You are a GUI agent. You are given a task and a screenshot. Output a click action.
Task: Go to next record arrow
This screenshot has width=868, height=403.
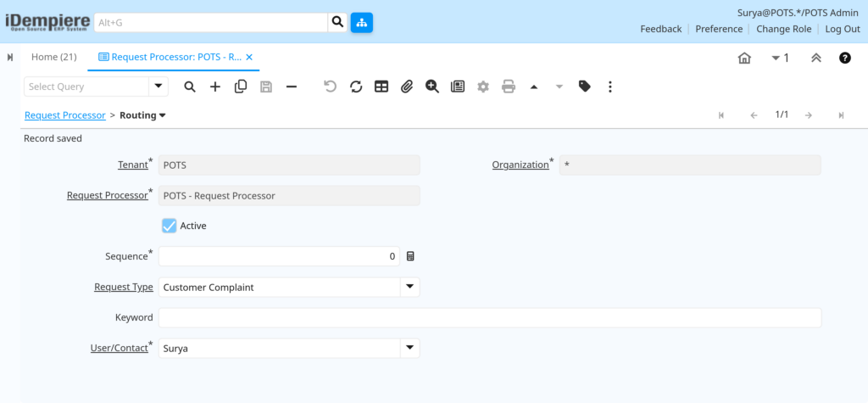809,115
